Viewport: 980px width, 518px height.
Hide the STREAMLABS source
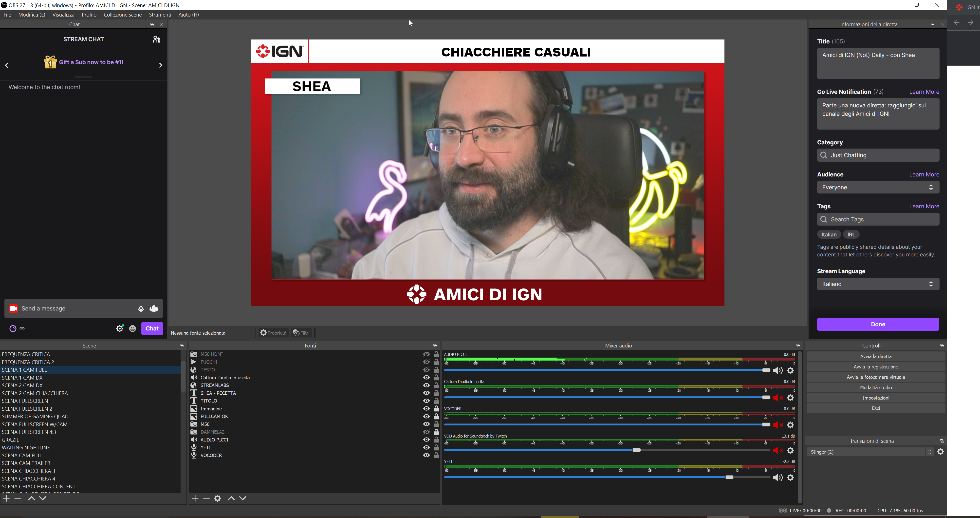click(x=426, y=385)
